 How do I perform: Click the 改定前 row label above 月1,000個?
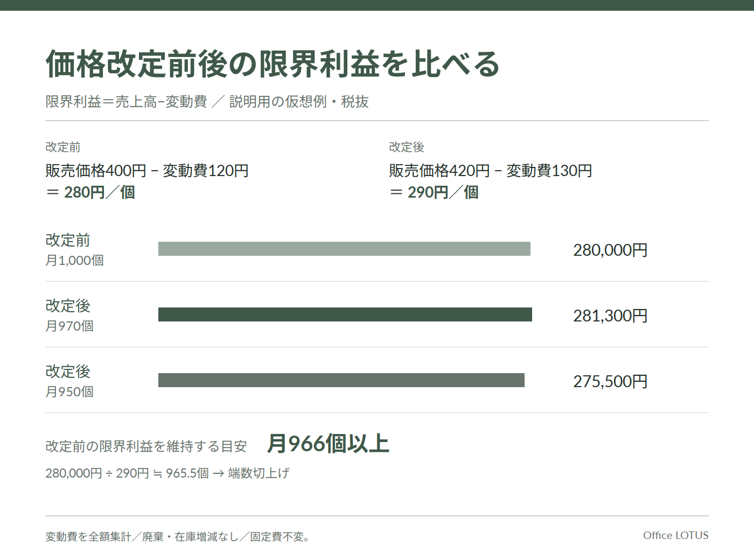click(68, 240)
